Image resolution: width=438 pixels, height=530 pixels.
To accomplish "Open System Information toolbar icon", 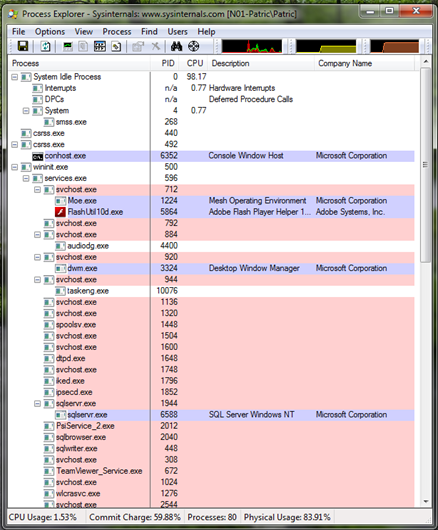I will pos(68,46).
